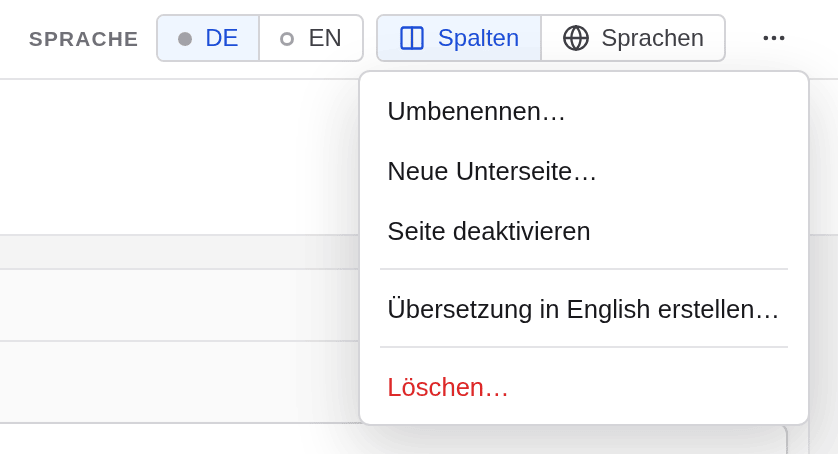Choose the red Löschen… entry

pos(584,387)
